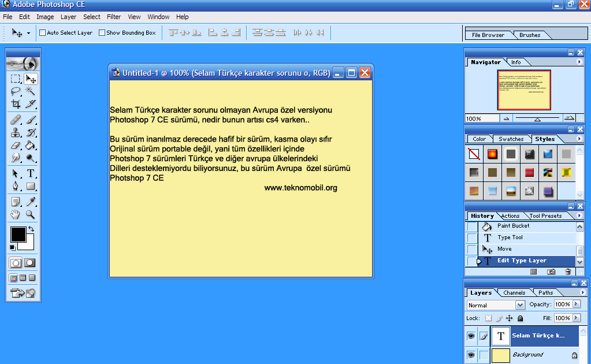Open the Navigator panel flyout menu
The image size is (591, 364).
click(579, 62)
